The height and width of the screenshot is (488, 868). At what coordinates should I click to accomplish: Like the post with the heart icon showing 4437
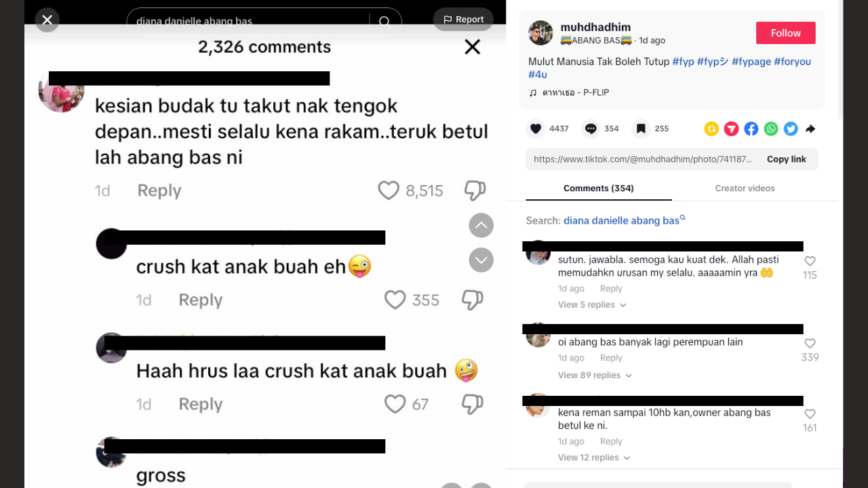tap(536, 129)
